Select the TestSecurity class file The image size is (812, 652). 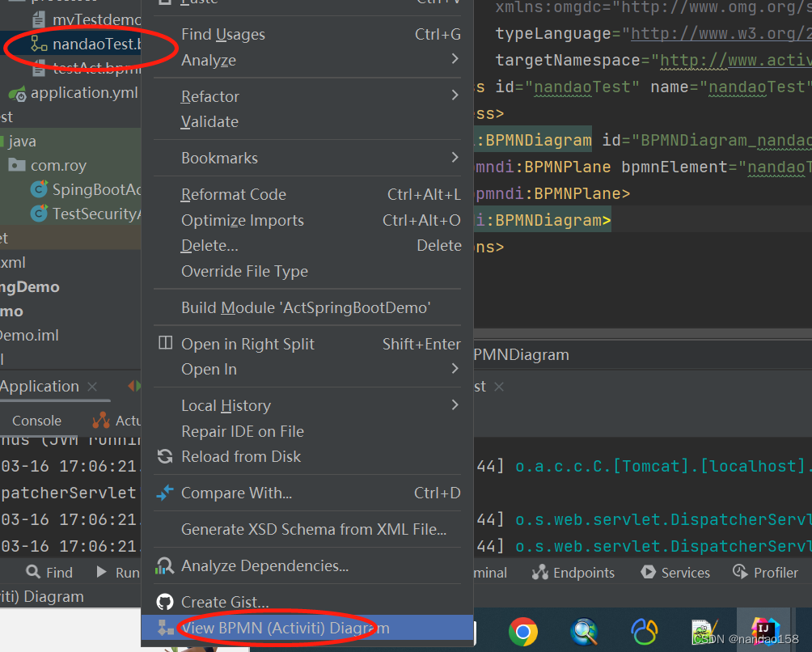click(97, 214)
